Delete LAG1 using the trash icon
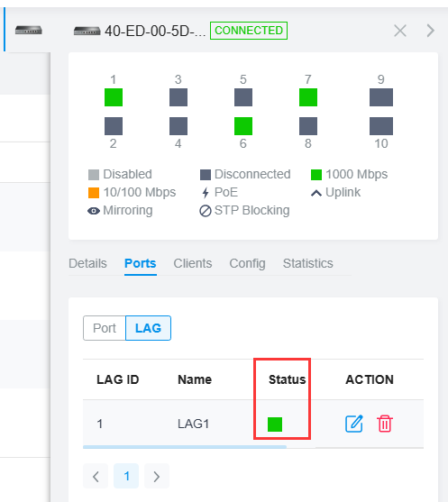The height and width of the screenshot is (502, 448). coord(385,424)
